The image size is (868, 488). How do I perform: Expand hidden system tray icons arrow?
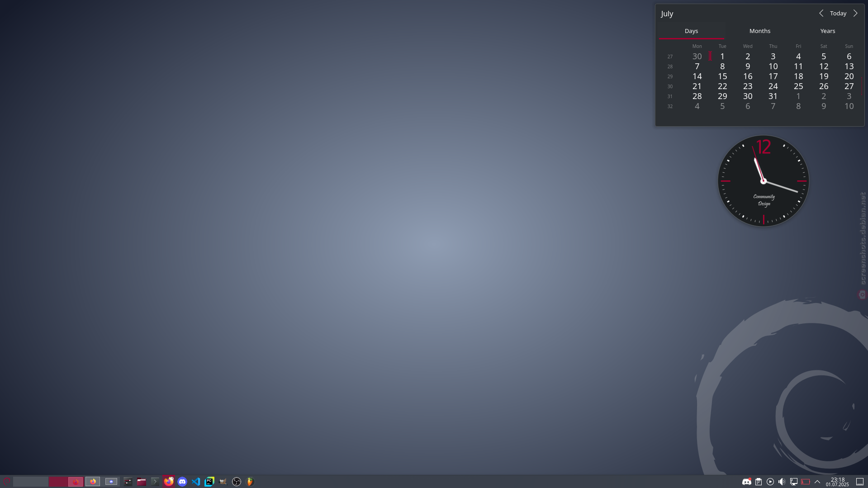pos(817,482)
